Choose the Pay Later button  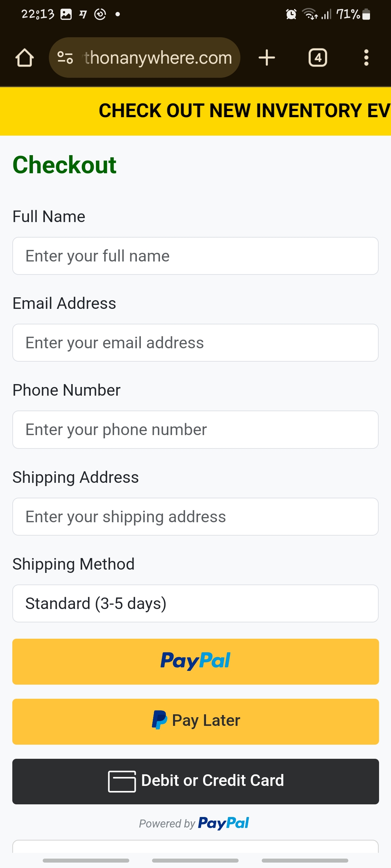pyautogui.click(x=195, y=722)
